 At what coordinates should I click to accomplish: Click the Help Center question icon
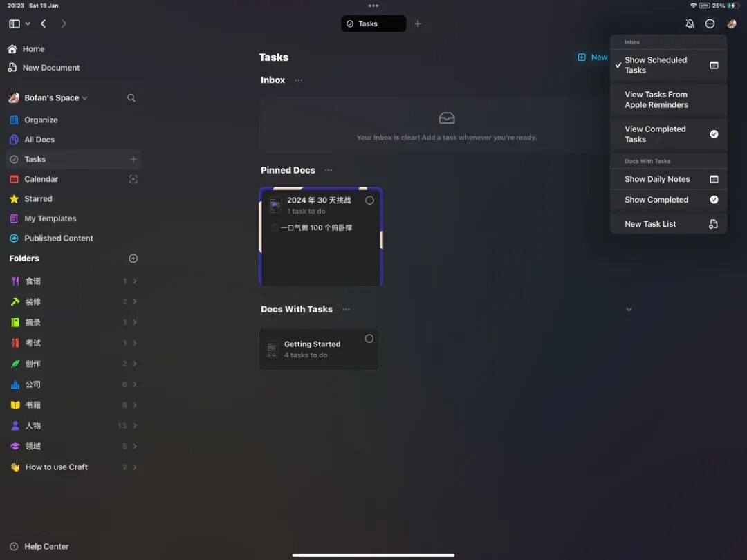15,547
